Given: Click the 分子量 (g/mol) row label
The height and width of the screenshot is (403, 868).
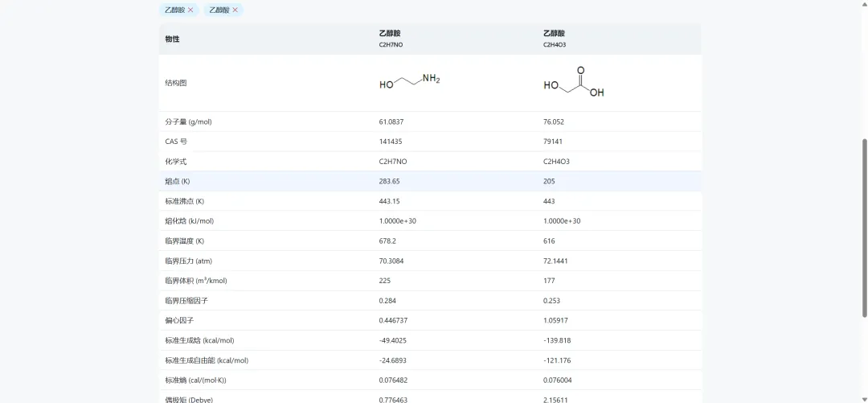Looking at the screenshot, I should (188, 121).
